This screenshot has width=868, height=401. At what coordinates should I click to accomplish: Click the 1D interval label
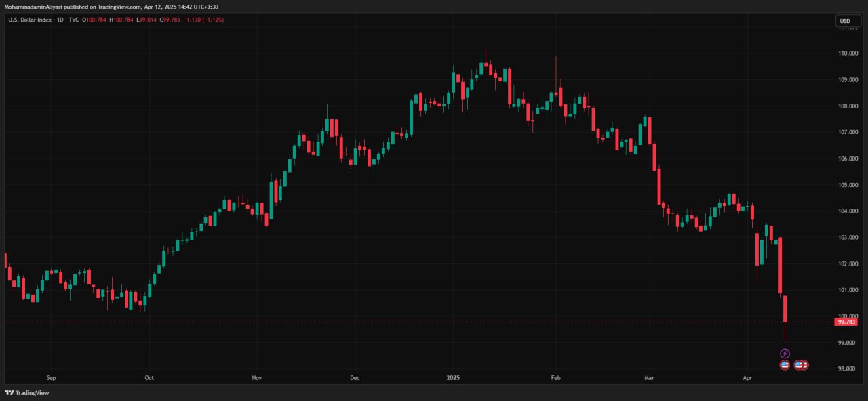coord(59,20)
